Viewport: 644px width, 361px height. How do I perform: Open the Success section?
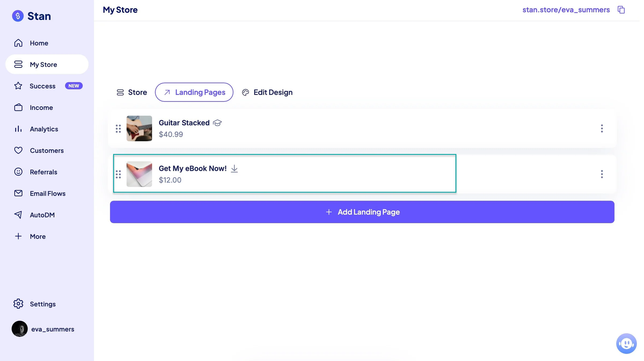(42, 86)
